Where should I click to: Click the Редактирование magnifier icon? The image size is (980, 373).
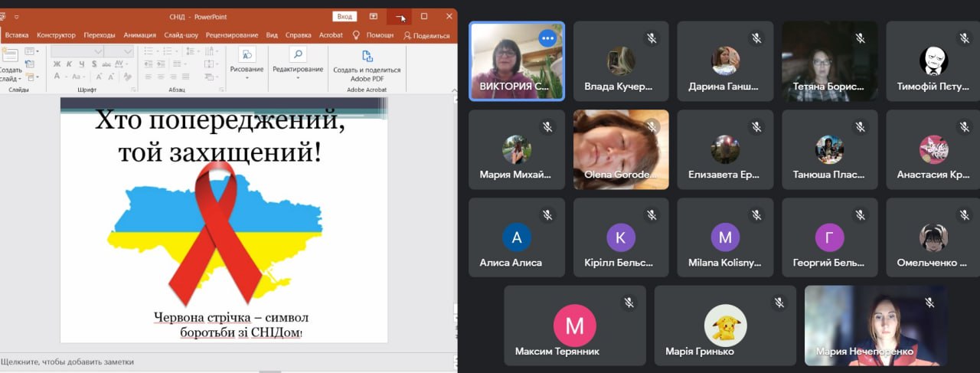[298, 55]
